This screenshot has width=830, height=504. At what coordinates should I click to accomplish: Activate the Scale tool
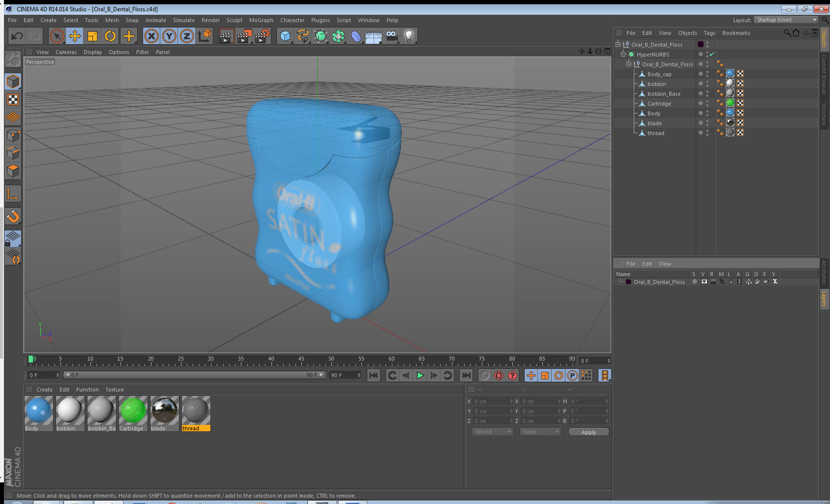[x=92, y=36]
